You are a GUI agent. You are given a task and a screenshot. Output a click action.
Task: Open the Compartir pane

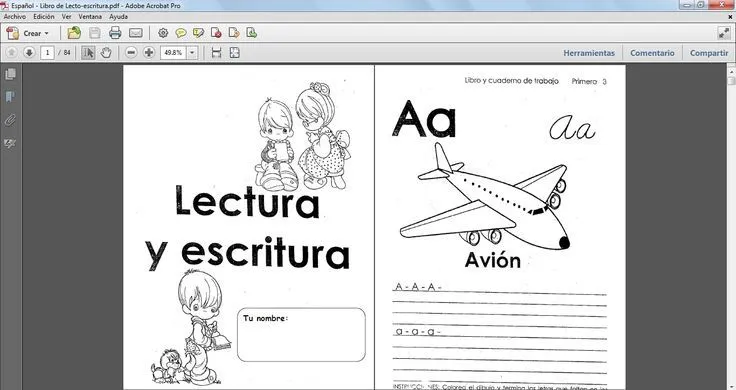(x=709, y=53)
